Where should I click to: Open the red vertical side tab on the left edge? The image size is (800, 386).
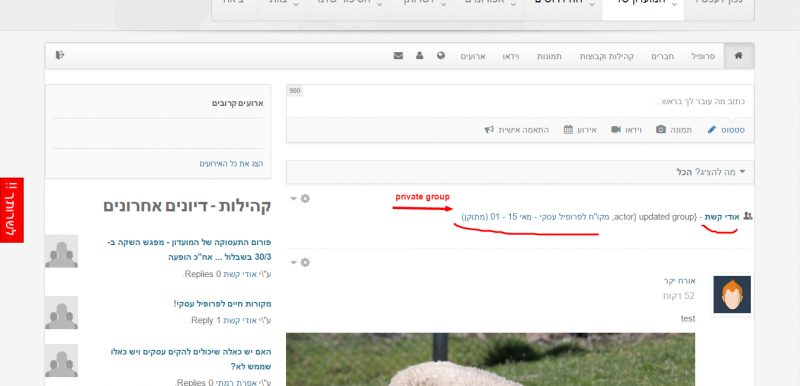coord(12,210)
